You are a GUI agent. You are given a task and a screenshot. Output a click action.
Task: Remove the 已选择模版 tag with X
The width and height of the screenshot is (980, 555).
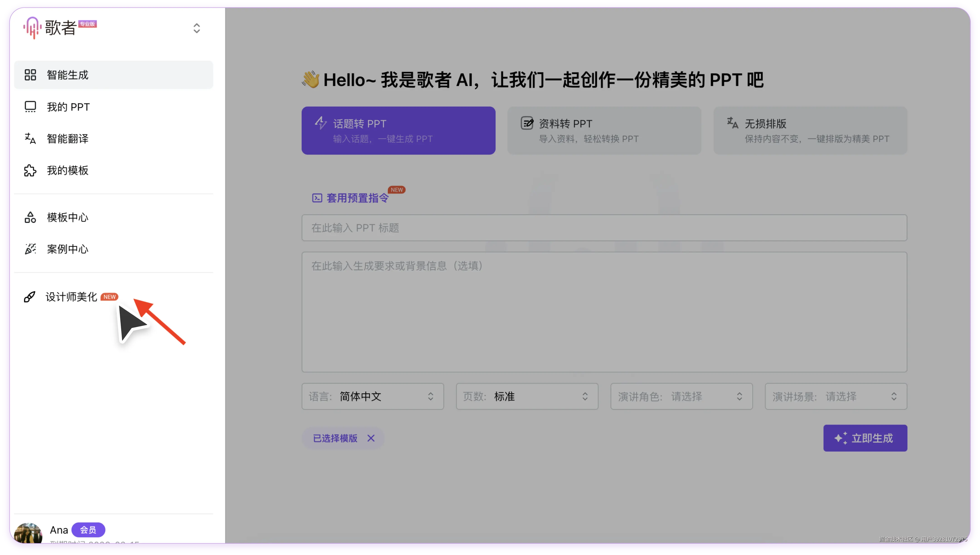(371, 438)
